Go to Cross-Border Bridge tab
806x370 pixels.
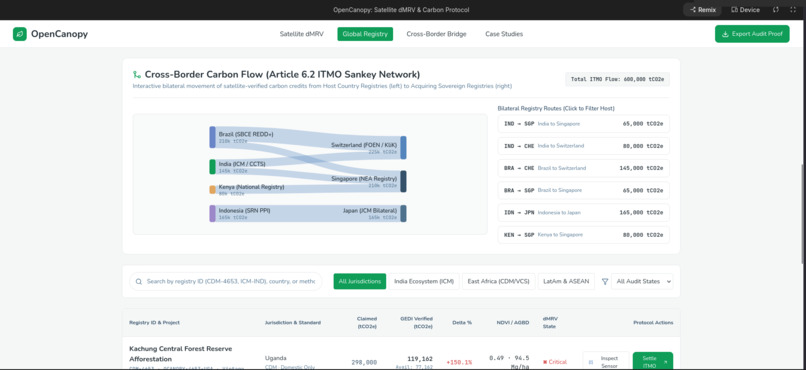[436, 34]
